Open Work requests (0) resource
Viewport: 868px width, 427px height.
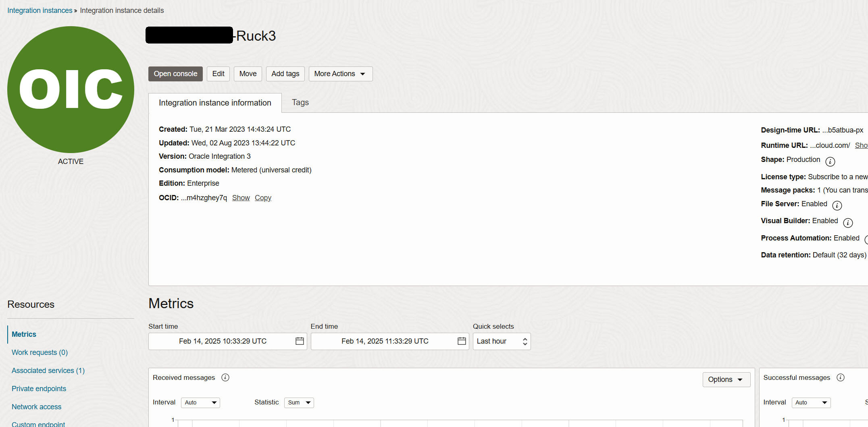[x=40, y=352]
